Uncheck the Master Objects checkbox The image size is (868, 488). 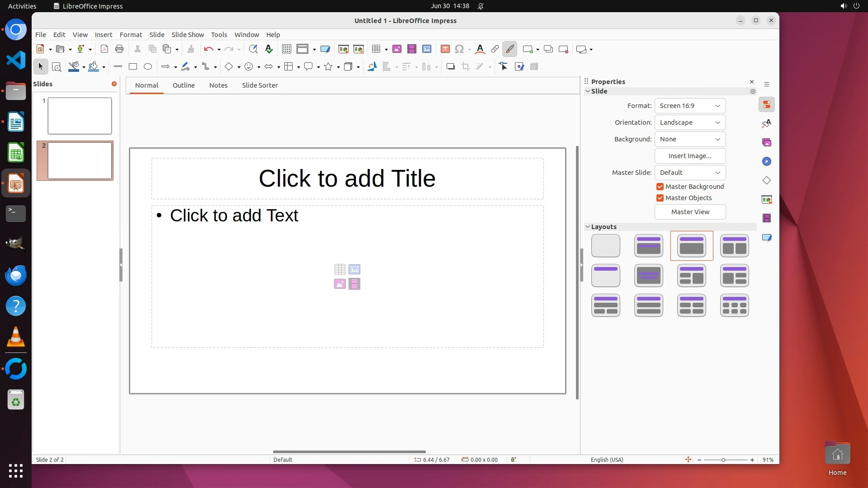(x=660, y=198)
